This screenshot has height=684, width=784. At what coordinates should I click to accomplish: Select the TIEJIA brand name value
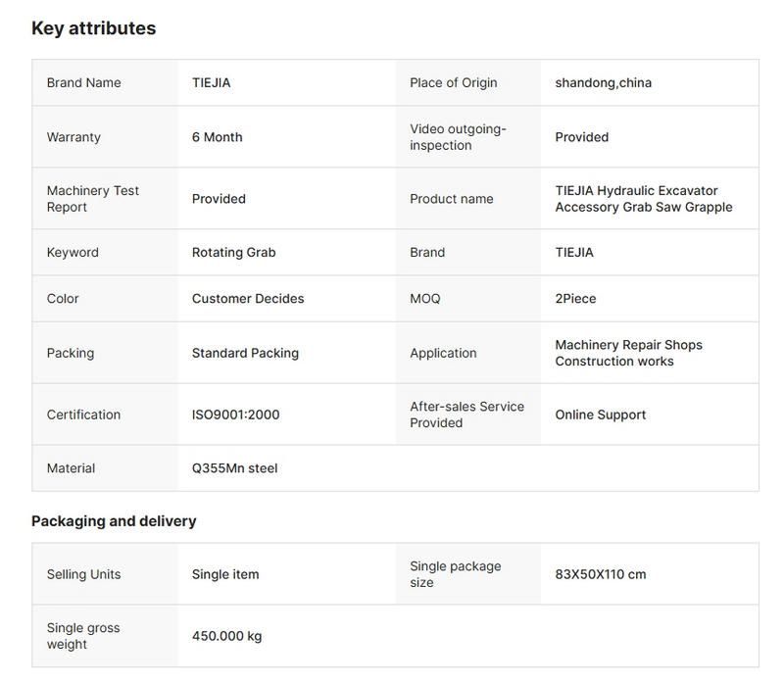[211, 83]
